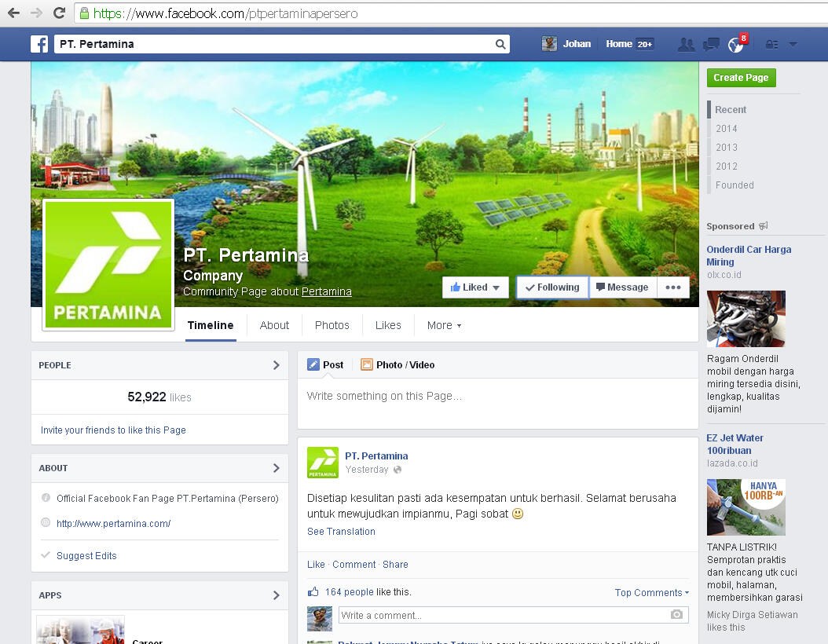Click See Translation on the post
Image resolution: width=828 pixels, height=644 pixels.
click(x=341, y=532)
